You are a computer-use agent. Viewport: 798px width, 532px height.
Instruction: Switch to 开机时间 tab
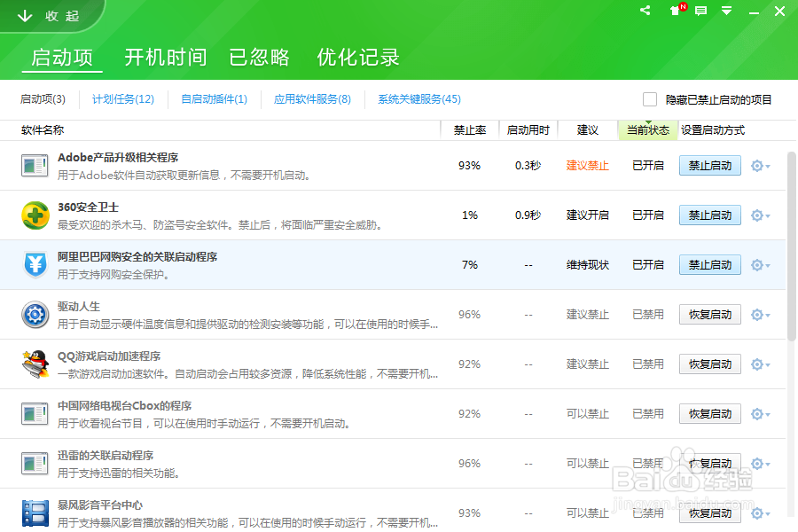pyautogui.click(x=166, y=58)
